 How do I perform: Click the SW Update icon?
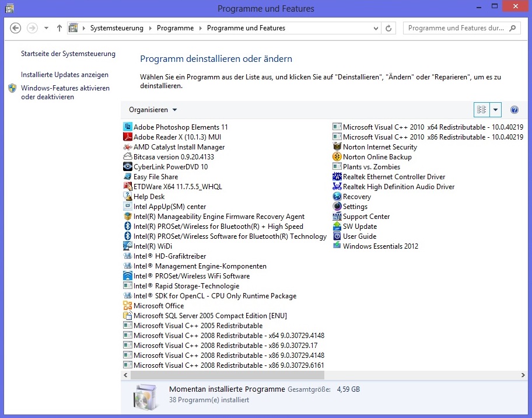pos(337,226)
